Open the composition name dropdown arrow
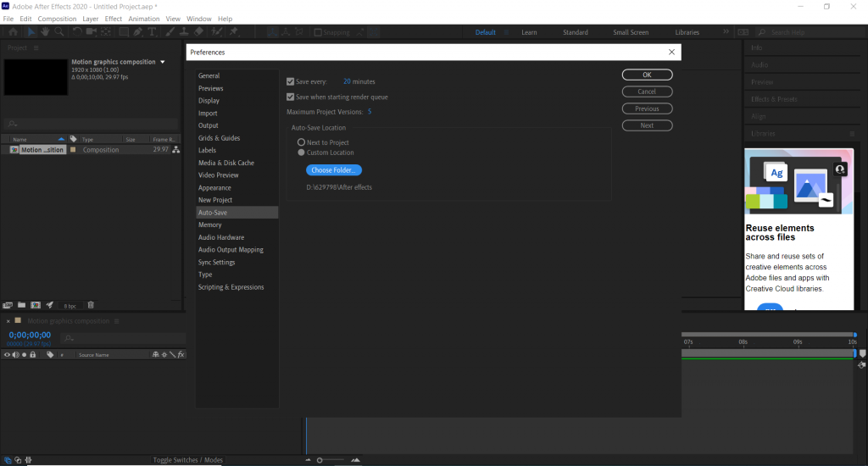868x466 pixels. (162, 62)
